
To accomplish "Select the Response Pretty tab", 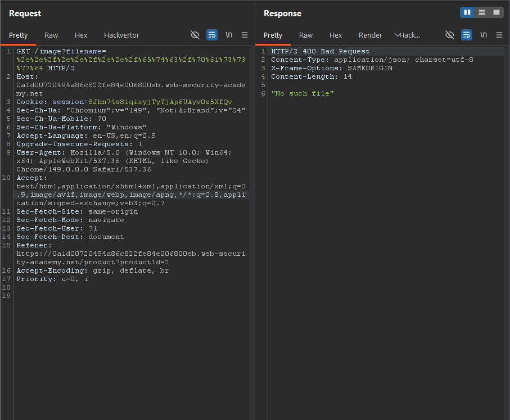I will tap(273, 35).
